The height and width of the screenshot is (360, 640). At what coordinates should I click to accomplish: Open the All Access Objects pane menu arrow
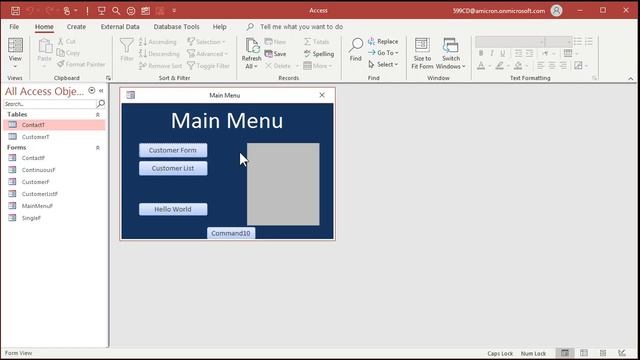point(91,91)
